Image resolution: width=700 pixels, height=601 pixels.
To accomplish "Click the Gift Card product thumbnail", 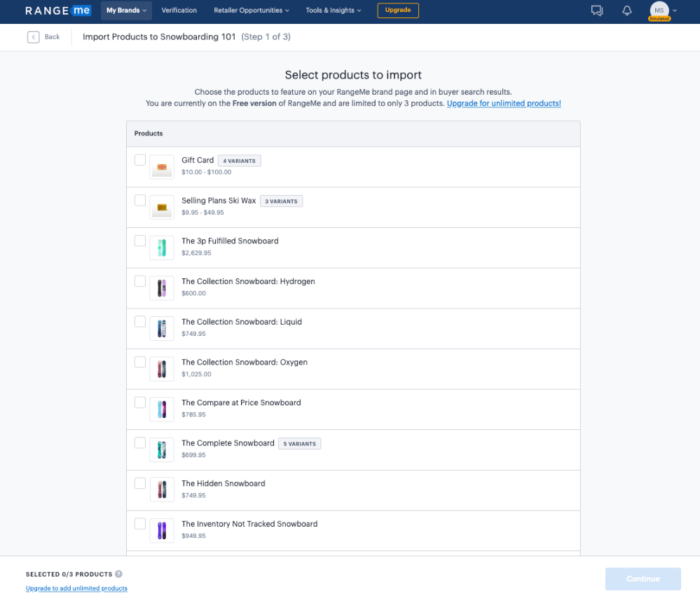I will (162, 167).
